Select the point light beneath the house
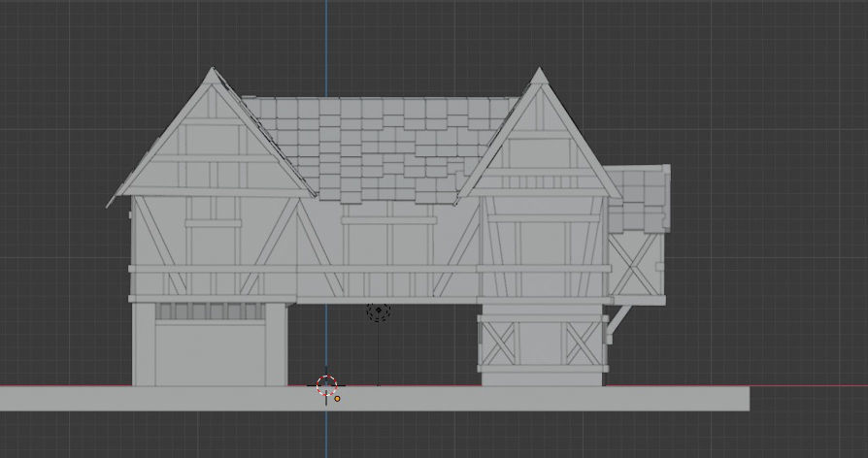Image resolution: width=868 pixels, height=458 pixels. (x=379, y=311)
